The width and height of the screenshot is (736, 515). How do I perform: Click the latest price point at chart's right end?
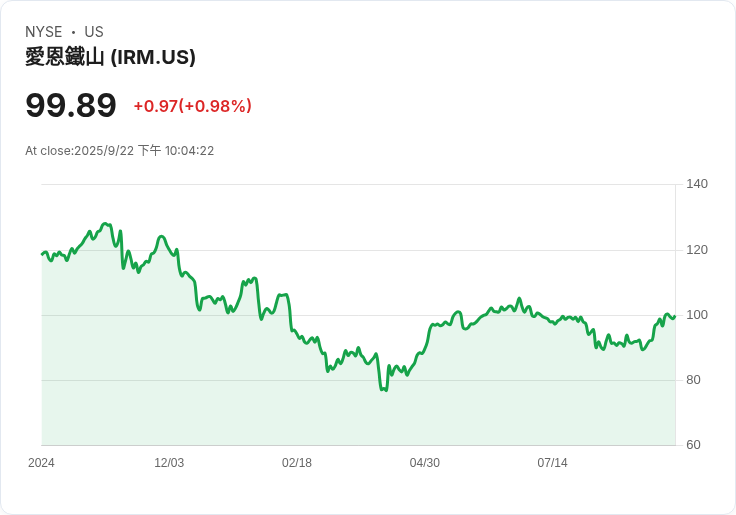pyautogui.click(x=675, y=316)
